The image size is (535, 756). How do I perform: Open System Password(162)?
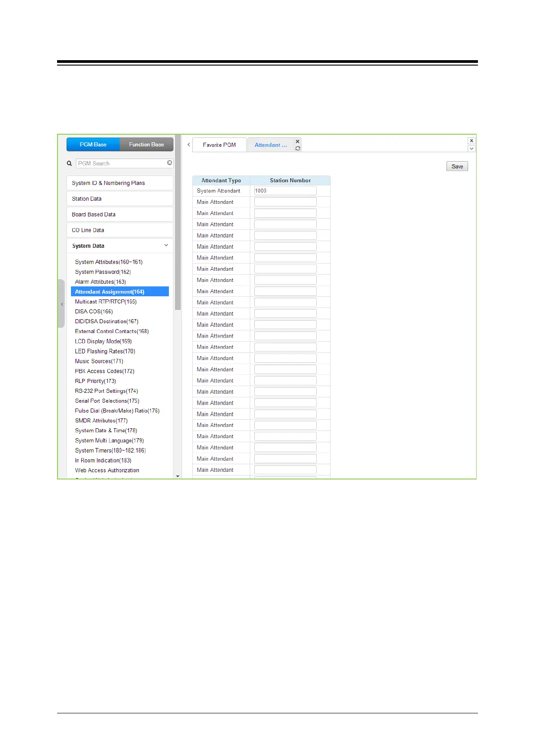(103, 272)
